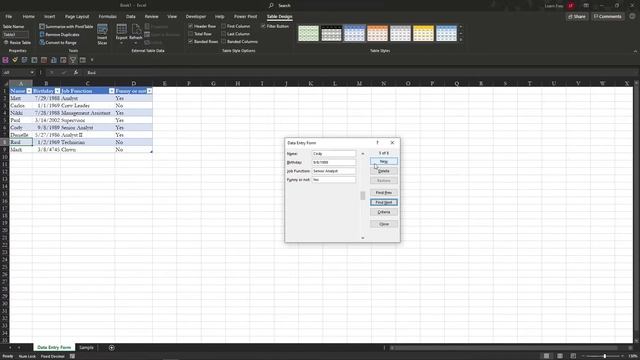Apply the yellow table style

423,33
